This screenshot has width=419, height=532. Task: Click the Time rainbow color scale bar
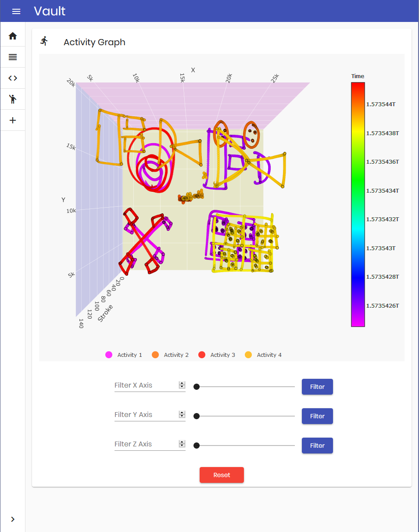[358, 205]
